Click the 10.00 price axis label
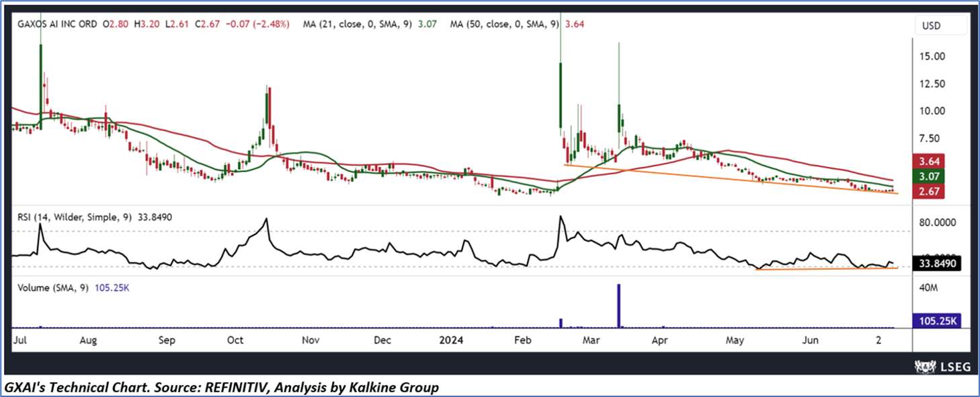This screenshot has height=397, width=980. 934,111
